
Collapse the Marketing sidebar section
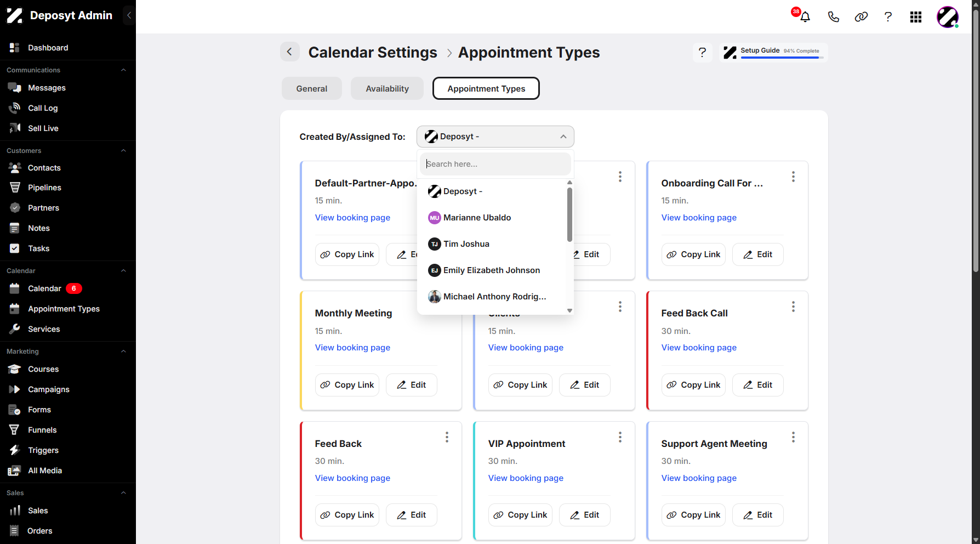(123, 352)
